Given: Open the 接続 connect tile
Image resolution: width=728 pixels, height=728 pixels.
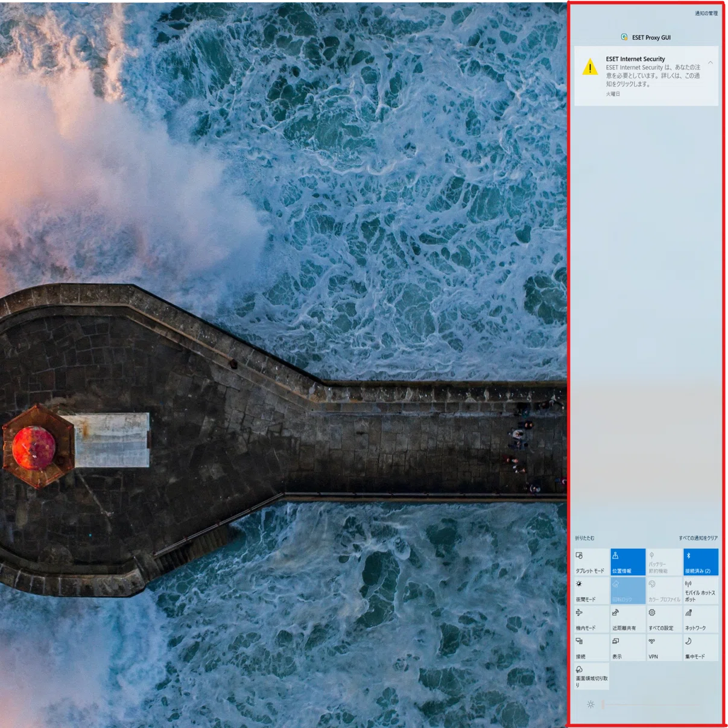Looking at the screenshot, I should tap(592, 648).
